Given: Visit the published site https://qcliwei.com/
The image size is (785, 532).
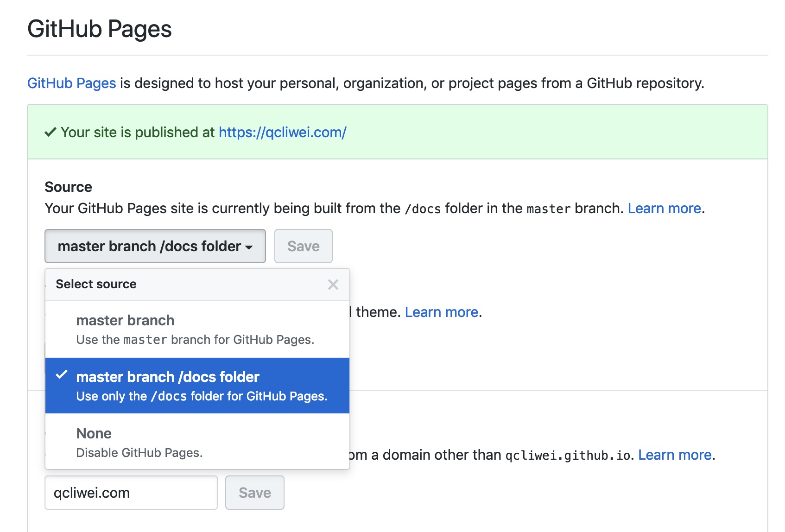Looking at the screenshot, I should 283,133.
